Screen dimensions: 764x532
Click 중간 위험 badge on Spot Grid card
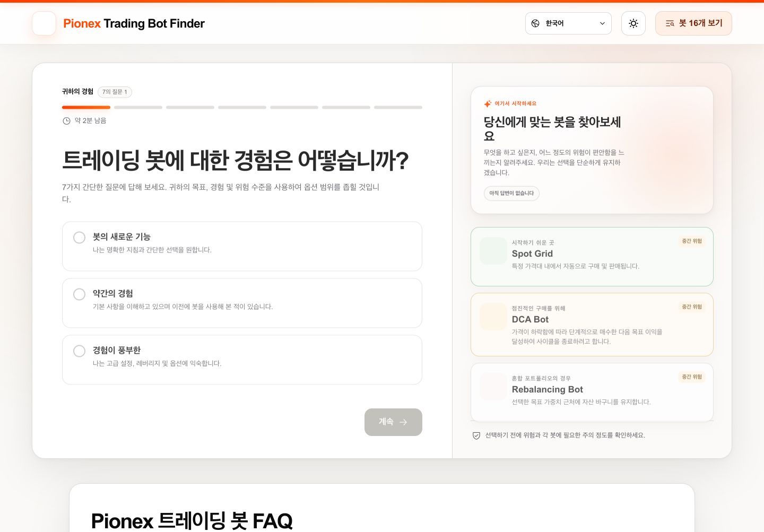(692, 241)
